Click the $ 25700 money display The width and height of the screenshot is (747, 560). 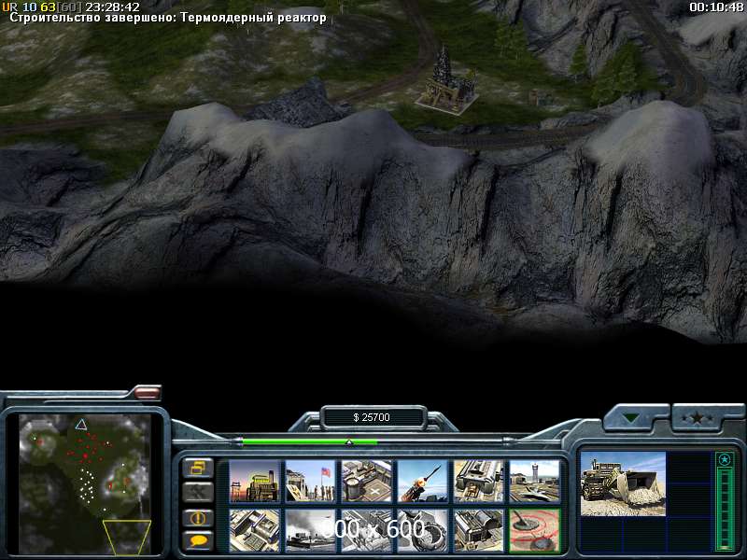(372, 417)
